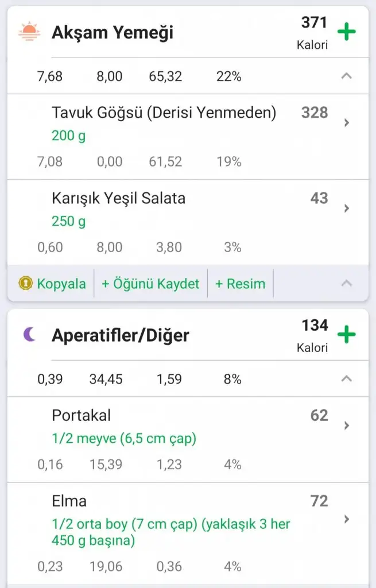Open Elma details arrow
Image resolution: width=376 pixels, height=588 pixels.
point(346,519)
